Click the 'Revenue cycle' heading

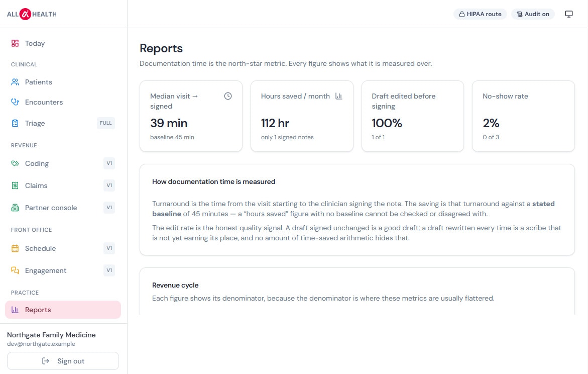tap(175, 286)
